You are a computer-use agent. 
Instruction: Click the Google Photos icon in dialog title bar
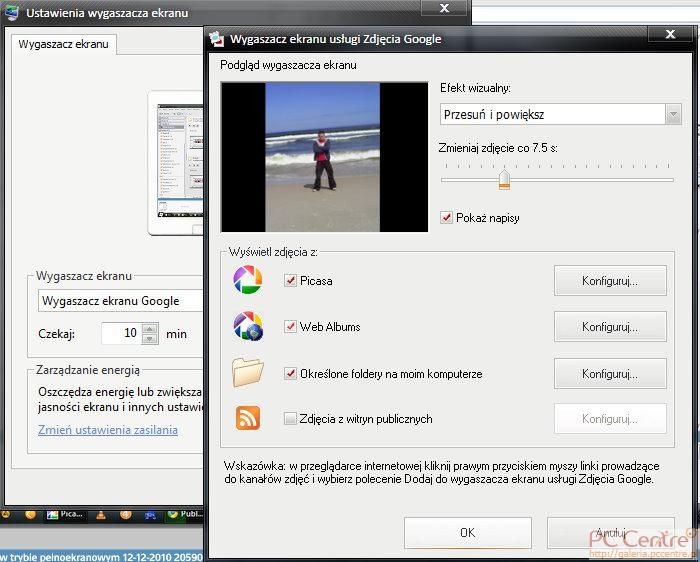pyautogui.click(x=217, y=39)
